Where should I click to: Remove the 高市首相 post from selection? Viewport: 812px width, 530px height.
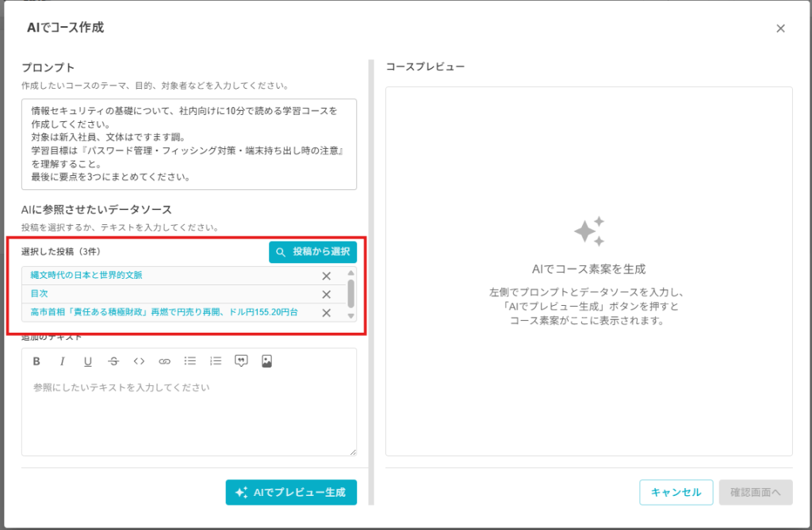326,312
